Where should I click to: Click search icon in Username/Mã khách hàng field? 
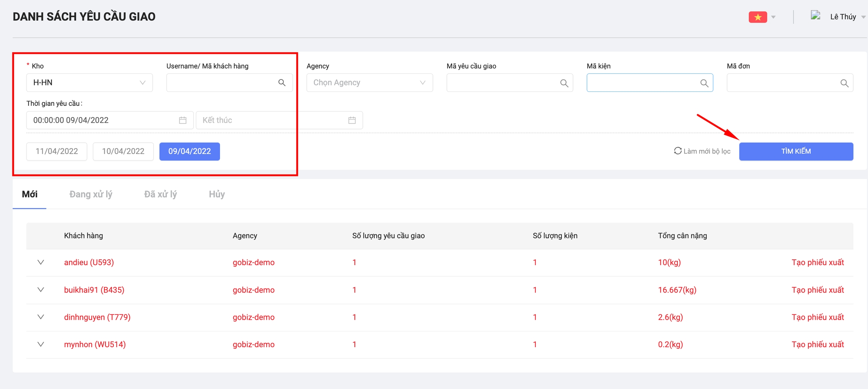tap(282, 83)
